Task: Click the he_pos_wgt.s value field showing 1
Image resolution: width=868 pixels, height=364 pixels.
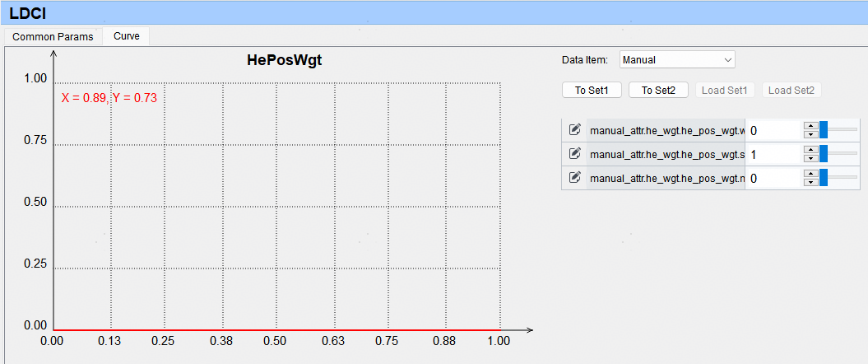Action: coord(773,154)
